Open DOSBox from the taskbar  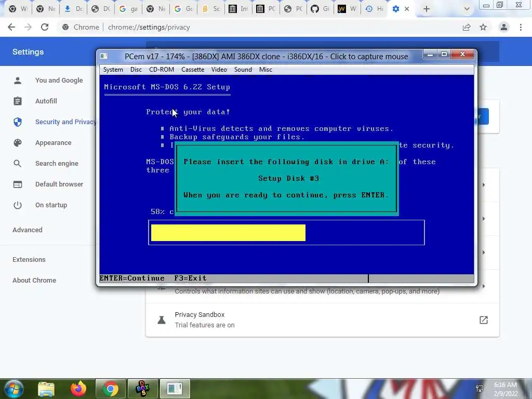[x=142, y=389]
